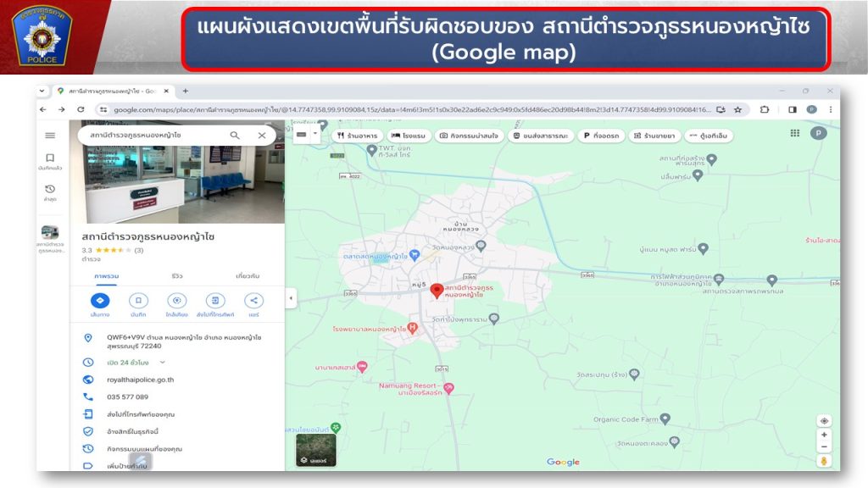Click the Saved bookmark icon in sidebar

(x=50, y=158)
